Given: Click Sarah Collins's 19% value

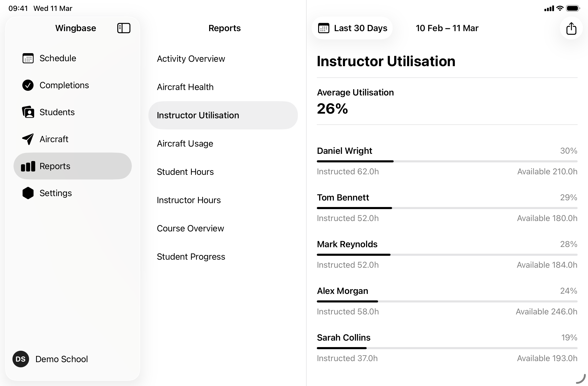Looking at the screenshot, I should [569, 337].
